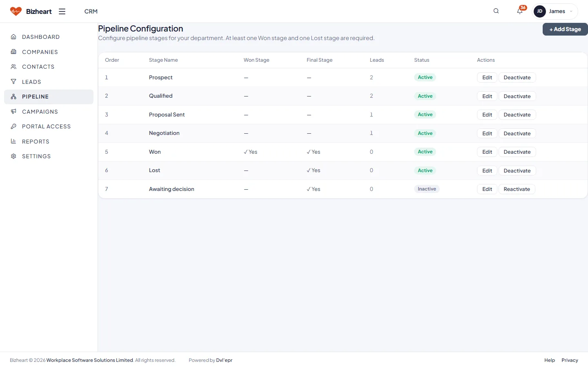Open the Dashboard menu item
This screenshot has height=368, width=588.
pos(49,37)
